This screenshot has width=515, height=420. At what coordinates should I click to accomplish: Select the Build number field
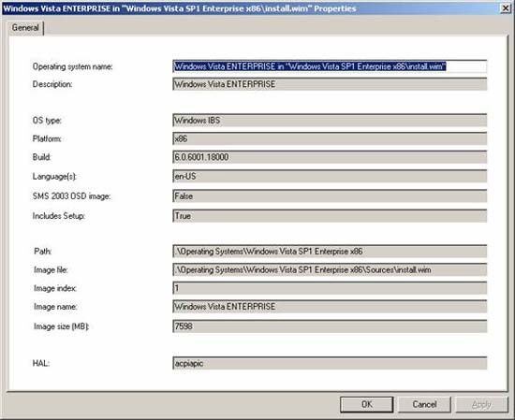click(330, 157)
